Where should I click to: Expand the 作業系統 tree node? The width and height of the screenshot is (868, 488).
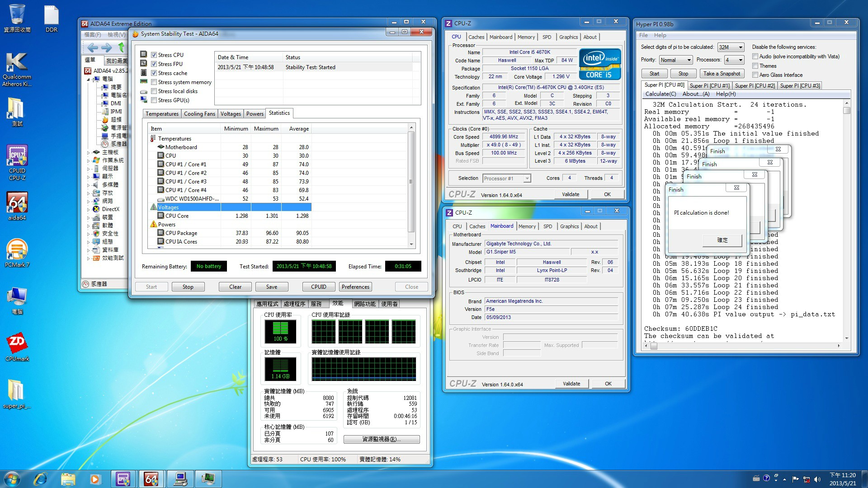89,160
